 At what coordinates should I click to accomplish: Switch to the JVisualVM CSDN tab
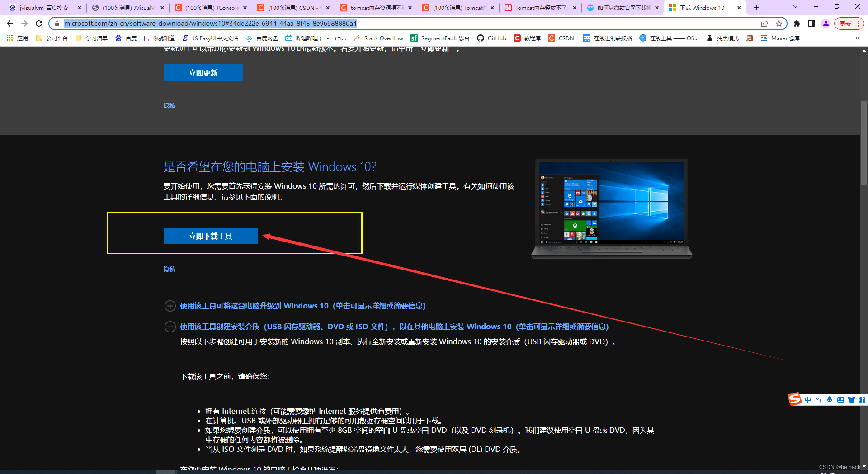[x=128, y=8]
